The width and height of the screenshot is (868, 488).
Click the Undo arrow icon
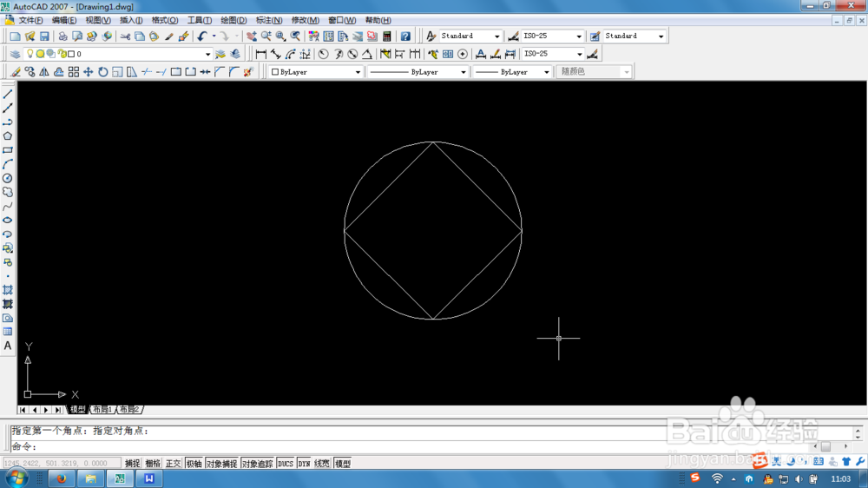(202, 36)
